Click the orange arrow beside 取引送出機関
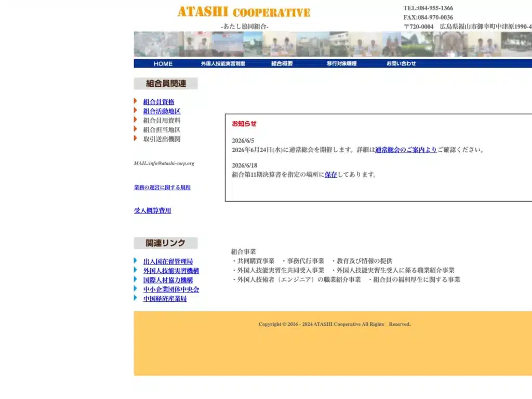This screenshot has width=532, height=399. click(136, 138)
